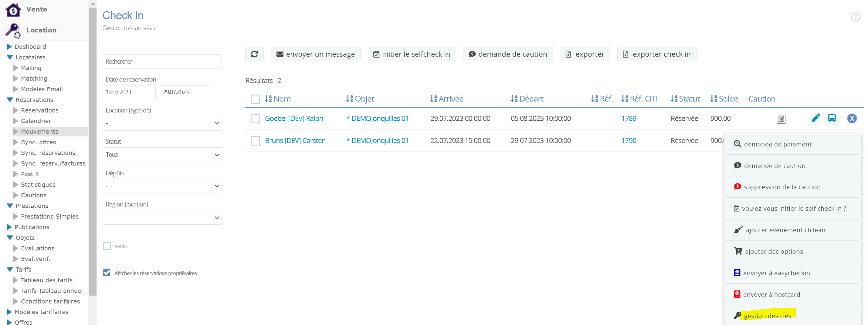
Task: Sort by Nom column arrows
Action: pos(268,99)
